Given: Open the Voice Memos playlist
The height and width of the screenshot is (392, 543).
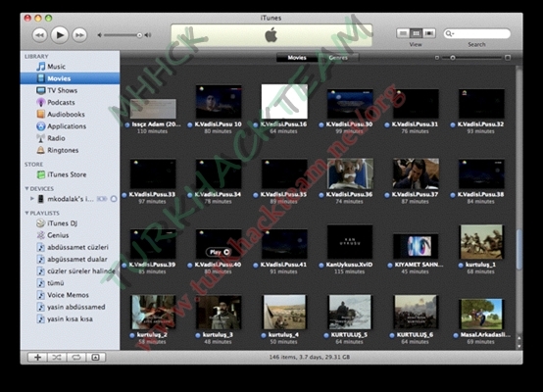Looking at the screenshot, I should tap(68, 295).
